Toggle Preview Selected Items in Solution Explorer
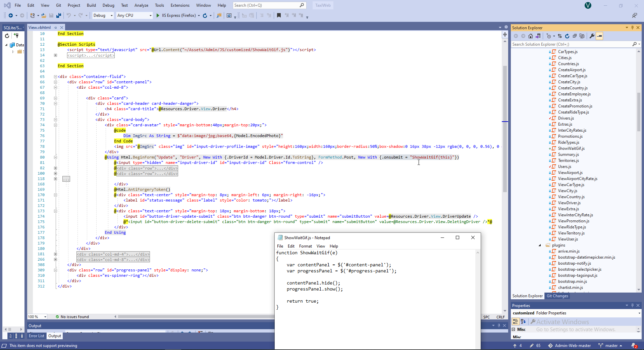644x350 pixels. pyautogui.click(x=599, y=36)
